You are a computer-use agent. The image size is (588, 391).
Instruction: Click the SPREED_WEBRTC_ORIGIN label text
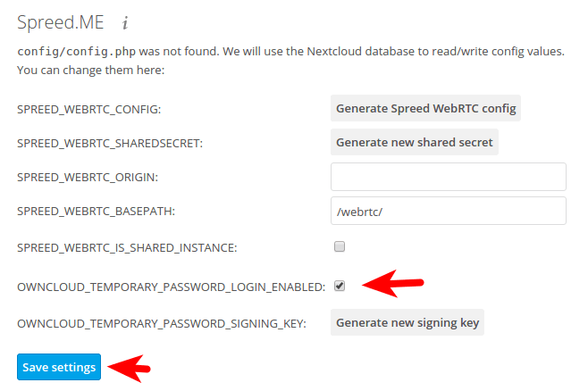(87, 178)
